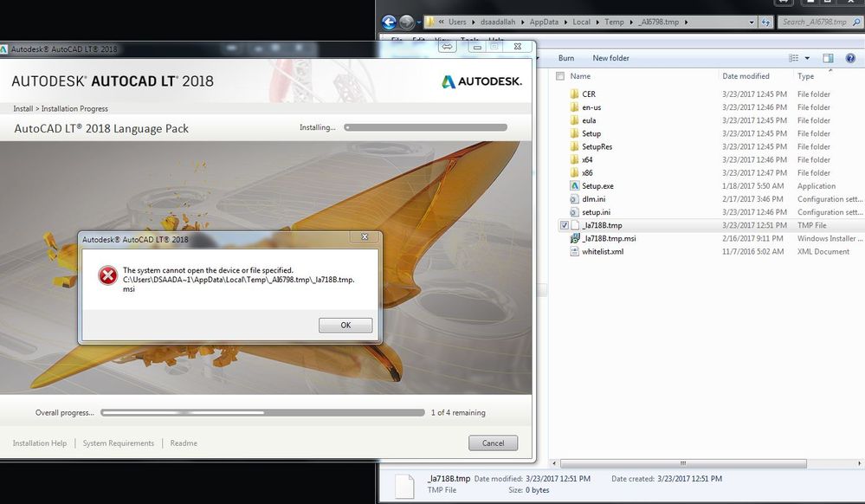This screenshot has height=504, width=865.
Task: Select the SetupRes folder icon
Action: [x=574, y=147]
